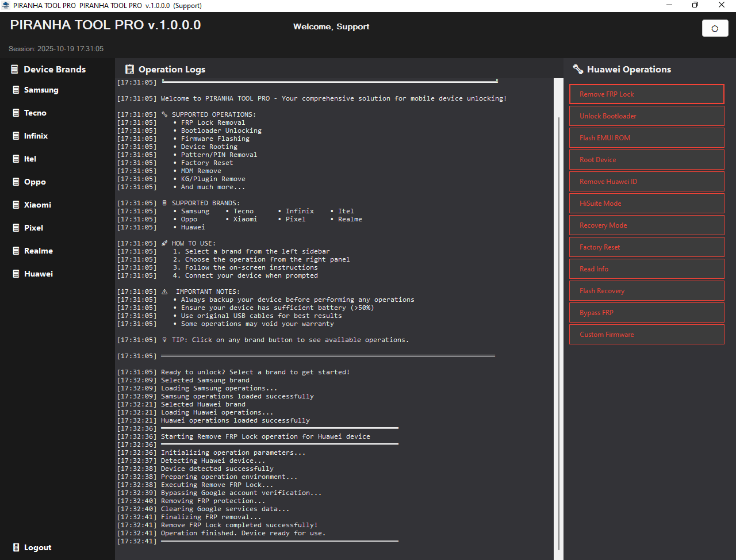The image size is (736, 560).
Task: Click the Read Info button
Action: point(646,269)
